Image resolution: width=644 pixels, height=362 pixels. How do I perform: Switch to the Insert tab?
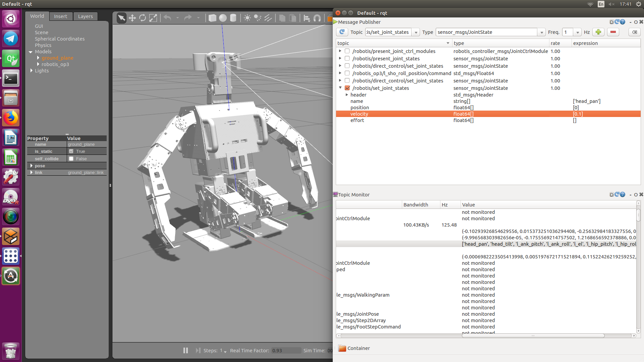pyautogui.click(x=61, y=16)
